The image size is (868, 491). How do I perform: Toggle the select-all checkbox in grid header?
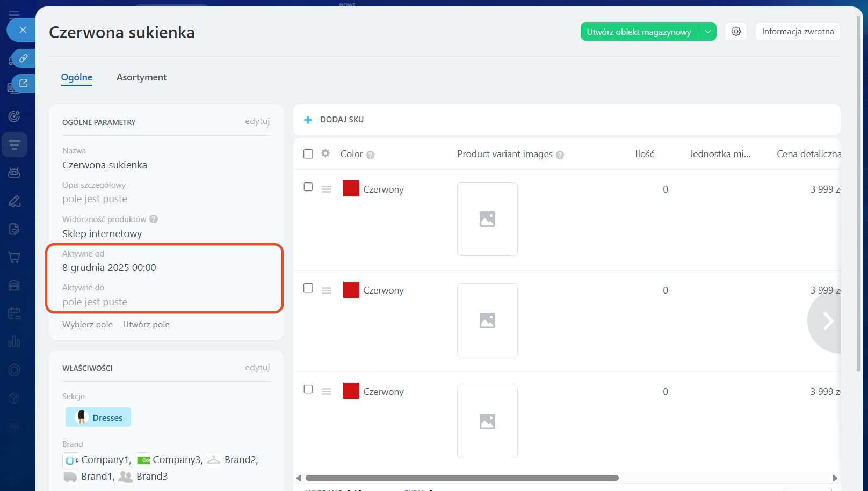click(x=308, y=154)
